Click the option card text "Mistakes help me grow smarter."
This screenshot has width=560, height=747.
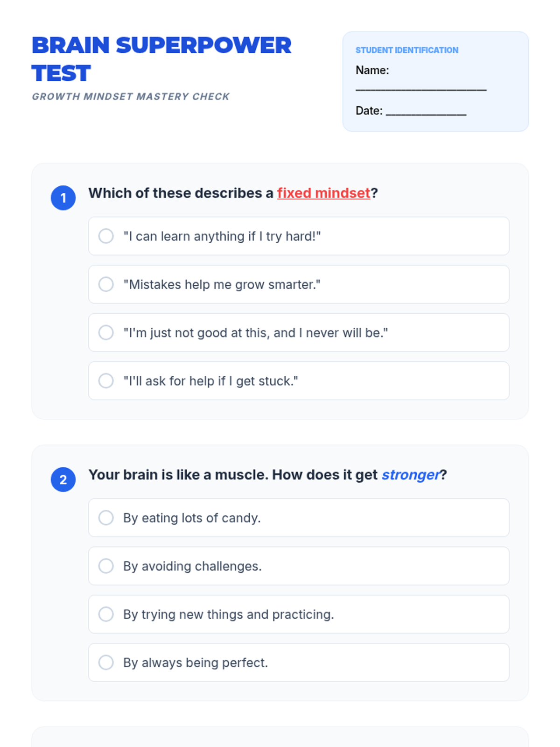click(222, 284)
